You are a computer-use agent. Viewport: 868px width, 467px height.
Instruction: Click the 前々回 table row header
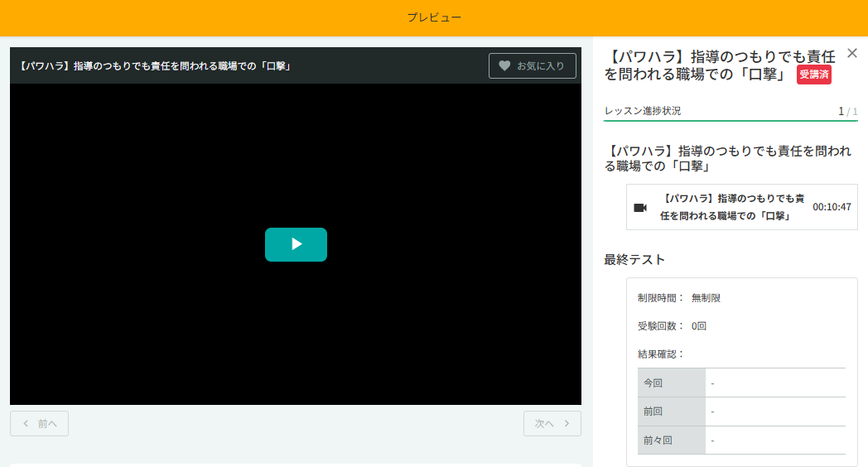672,441
